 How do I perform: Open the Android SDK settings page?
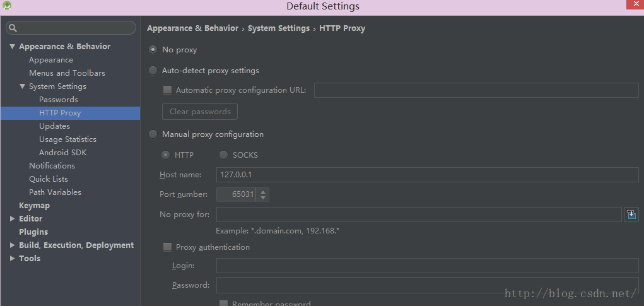click(x=62, y=153)
